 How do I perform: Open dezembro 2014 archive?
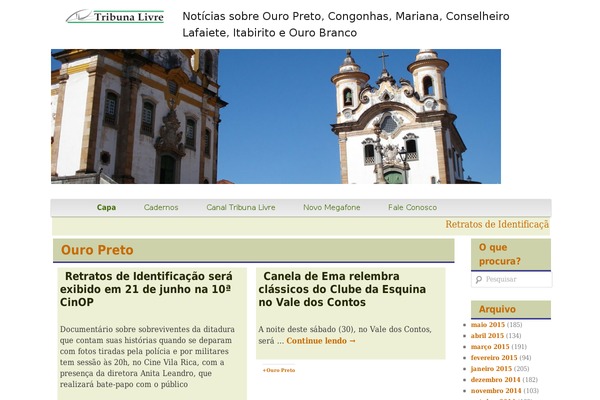[496, 380]
